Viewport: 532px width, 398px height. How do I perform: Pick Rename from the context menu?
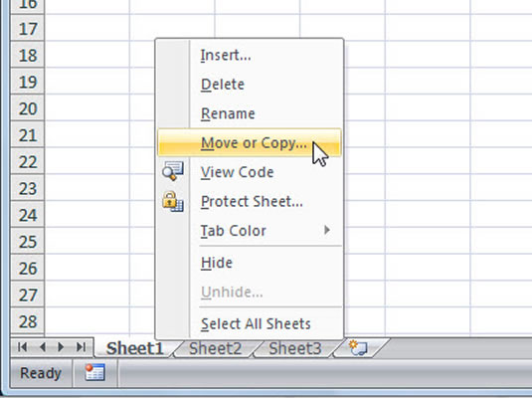(250, 113)
